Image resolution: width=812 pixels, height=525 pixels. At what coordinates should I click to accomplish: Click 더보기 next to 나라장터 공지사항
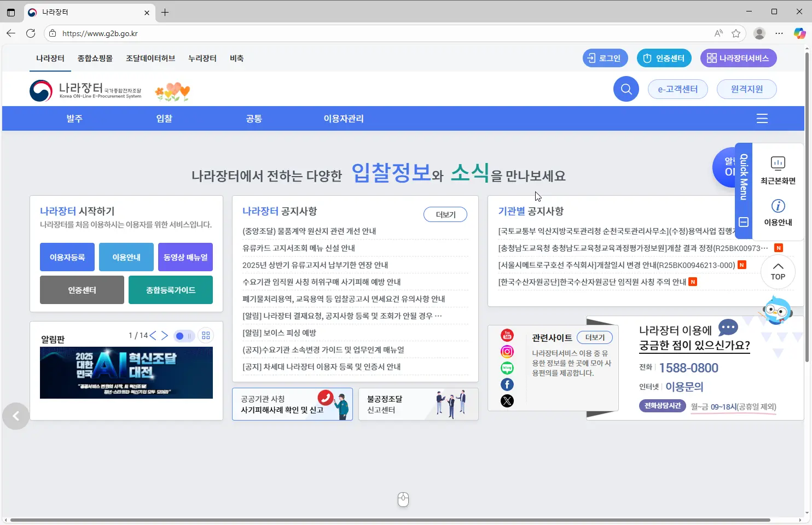click(x=445, y=215)
